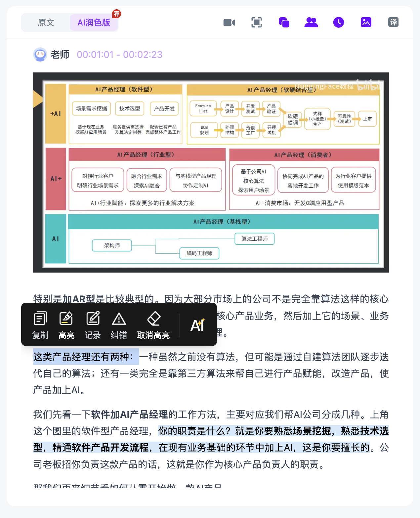This screenshot has width=420, height=518.
Task: Click the blue overlapping squares icon
Action: [x=284, y=22]
